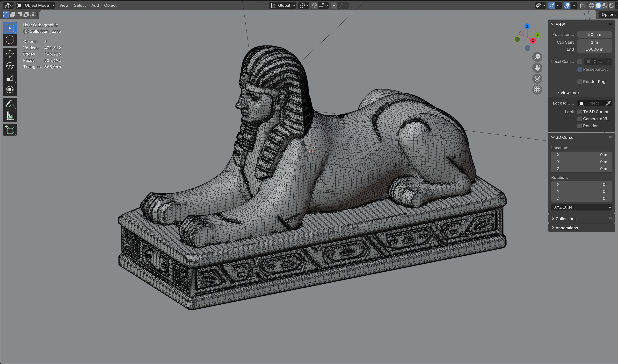Screen dimensions: 618x364
Task: Click the Focal Length 50 mm field
Action: [x=594, y=35]
